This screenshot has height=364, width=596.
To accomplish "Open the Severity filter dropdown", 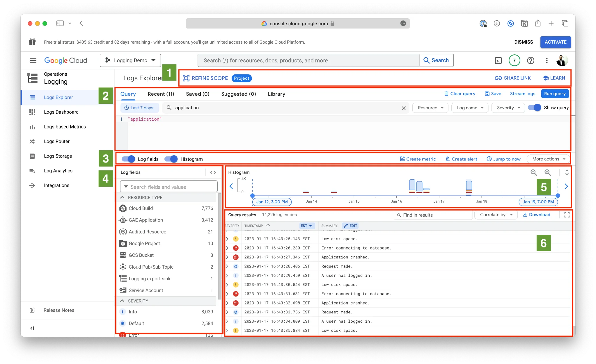I will [508, 108].
